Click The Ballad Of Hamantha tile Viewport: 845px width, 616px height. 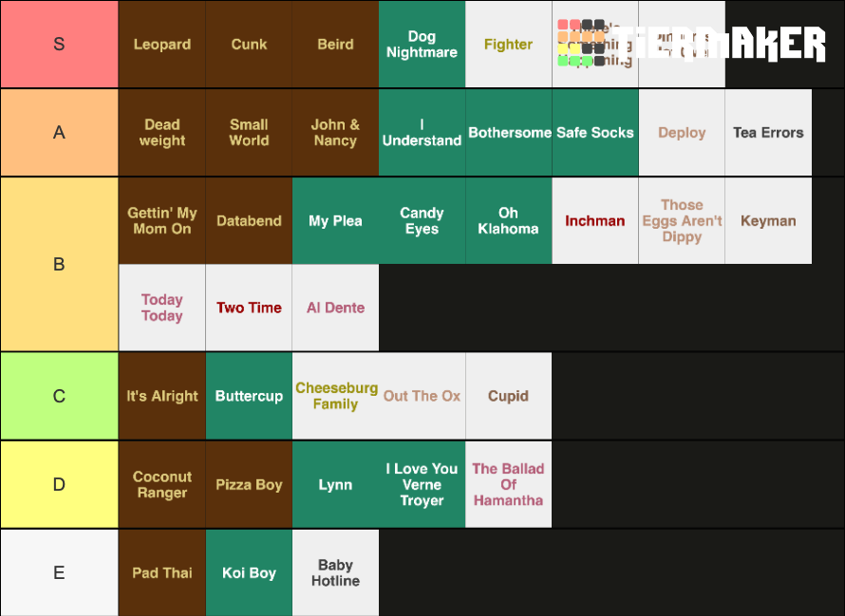[508, 484]
